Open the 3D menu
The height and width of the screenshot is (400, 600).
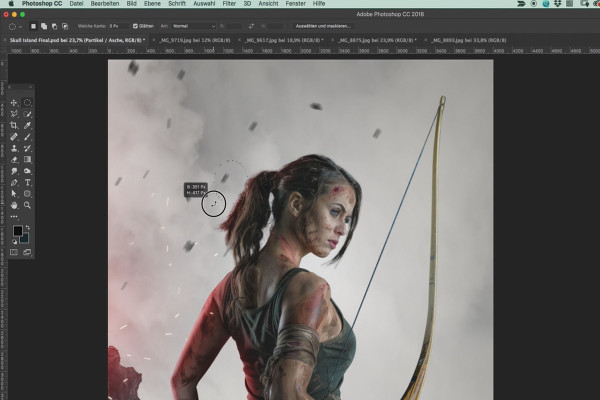click(x=247, y=3)
